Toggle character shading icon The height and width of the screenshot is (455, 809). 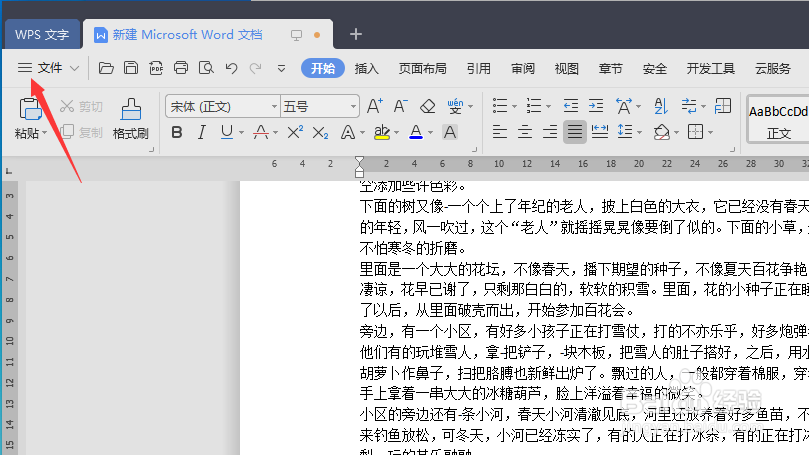click(x=450, y=133)
